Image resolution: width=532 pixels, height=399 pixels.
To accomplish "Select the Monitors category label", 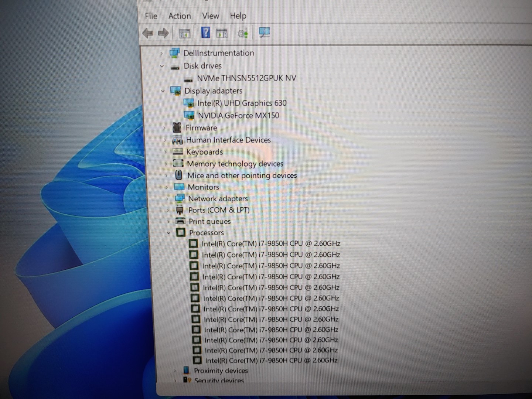I will pyautogui.click(x=204, y=187).
